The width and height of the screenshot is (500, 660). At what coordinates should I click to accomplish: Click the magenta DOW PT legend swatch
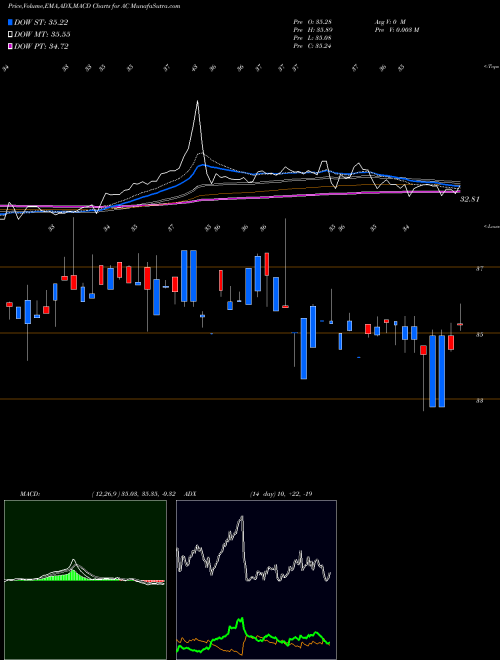point(11,46)
